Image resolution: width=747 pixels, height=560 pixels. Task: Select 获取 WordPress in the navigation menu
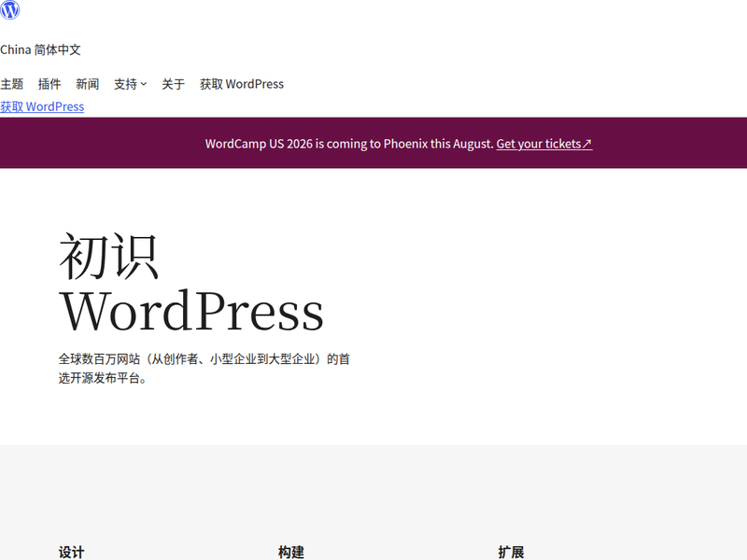point(242,84)
